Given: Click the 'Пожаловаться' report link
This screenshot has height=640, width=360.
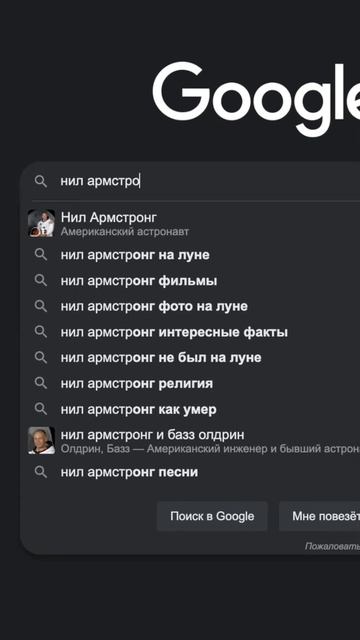Looking at the screenshot, I should click(x=333, y=546).
